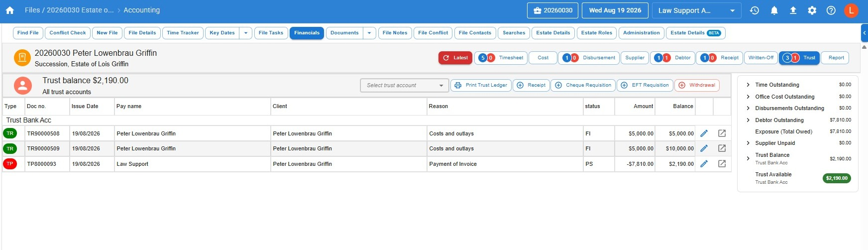Click the -$7,810.00 amount cell
The image size is (868, 250).
[635, 164]
